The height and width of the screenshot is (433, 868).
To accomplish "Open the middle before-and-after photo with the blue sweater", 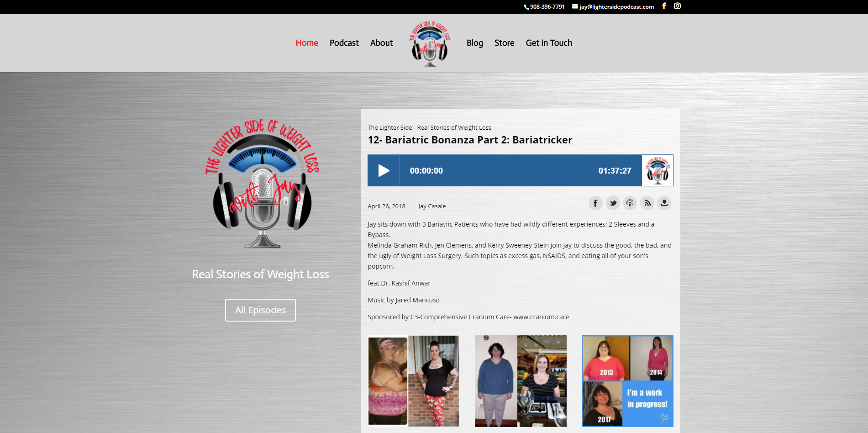I will [521, 381].
